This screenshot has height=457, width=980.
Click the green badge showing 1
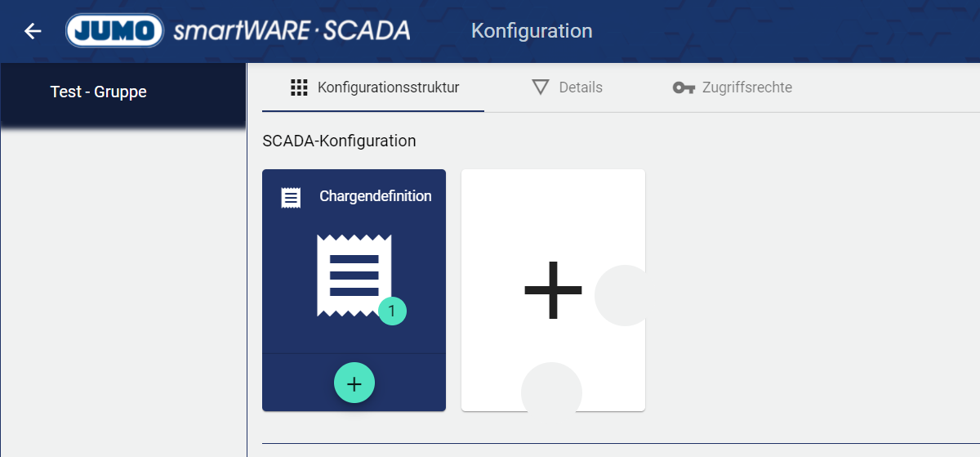click(x=392, y=311)
